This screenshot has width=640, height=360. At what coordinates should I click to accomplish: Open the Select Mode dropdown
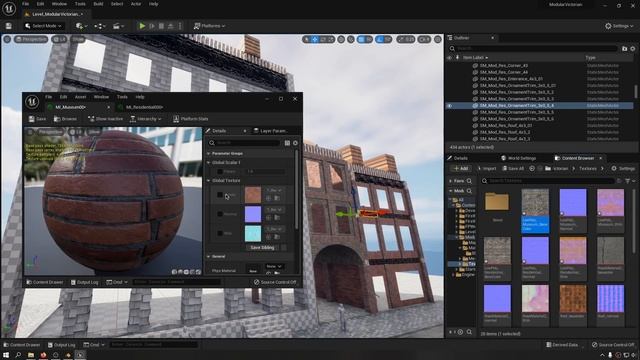(43, 26)
